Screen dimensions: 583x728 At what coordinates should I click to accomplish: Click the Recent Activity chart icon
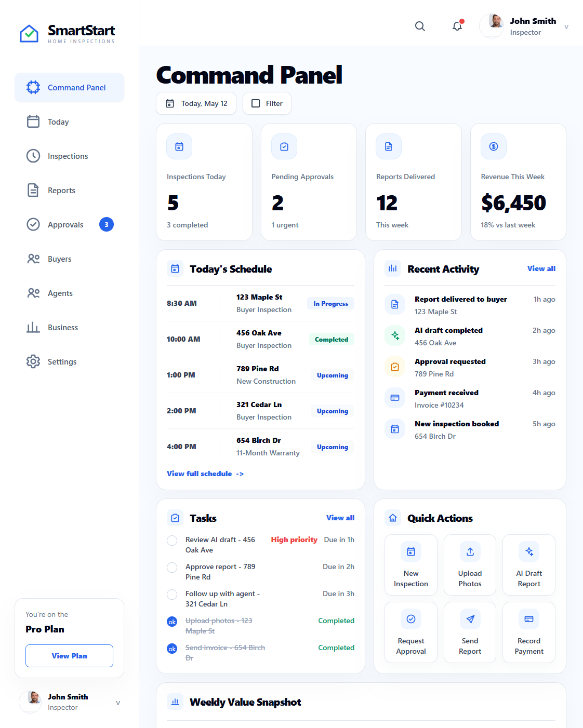pos(393,268)
